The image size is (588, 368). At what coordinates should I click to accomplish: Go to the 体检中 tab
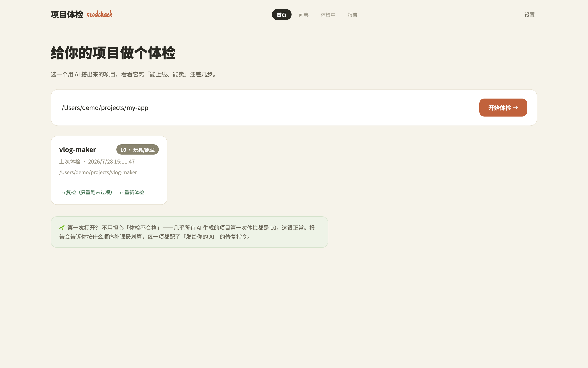click(328, 15)
